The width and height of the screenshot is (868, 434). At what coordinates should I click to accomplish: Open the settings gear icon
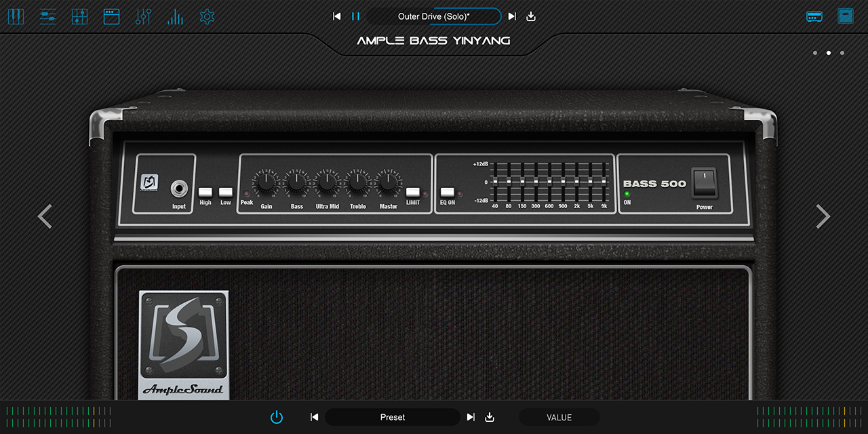208,16
